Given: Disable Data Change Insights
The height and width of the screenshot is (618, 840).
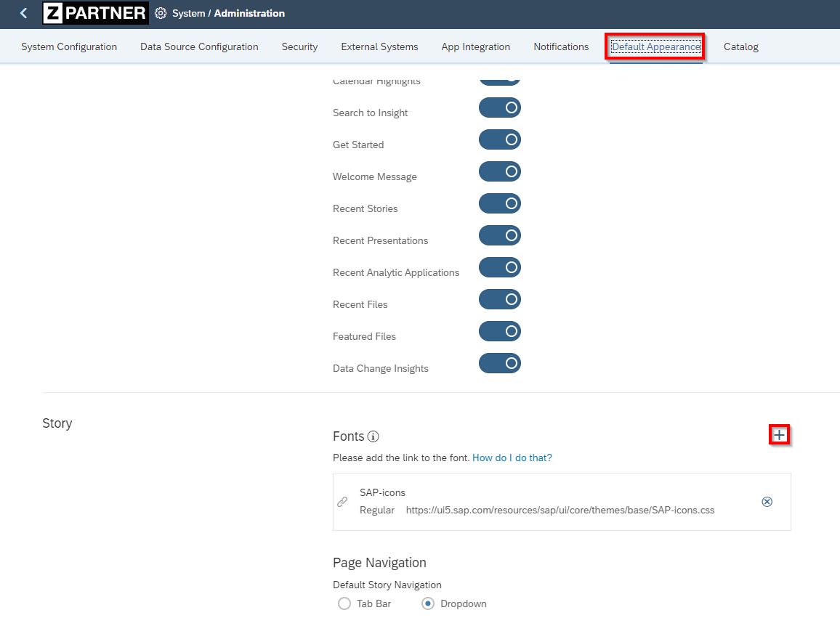Looking at the screenshot, I should click(x=499, y=363).
